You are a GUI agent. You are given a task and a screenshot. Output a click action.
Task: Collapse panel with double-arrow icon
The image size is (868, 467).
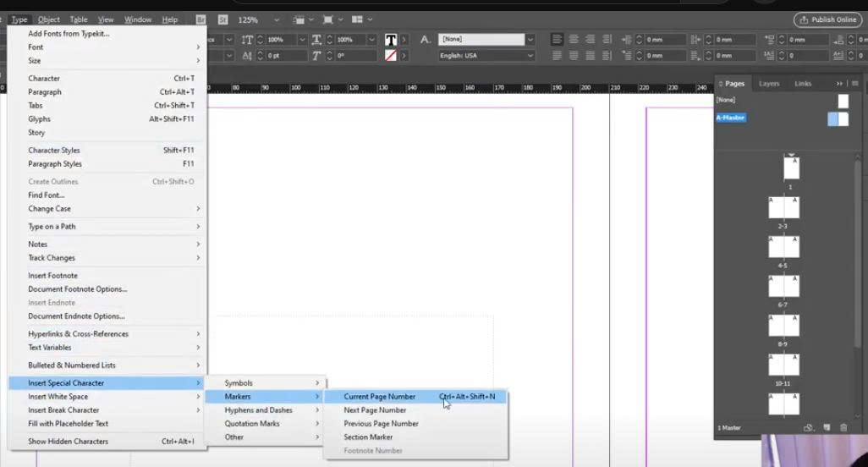[839, 84]
